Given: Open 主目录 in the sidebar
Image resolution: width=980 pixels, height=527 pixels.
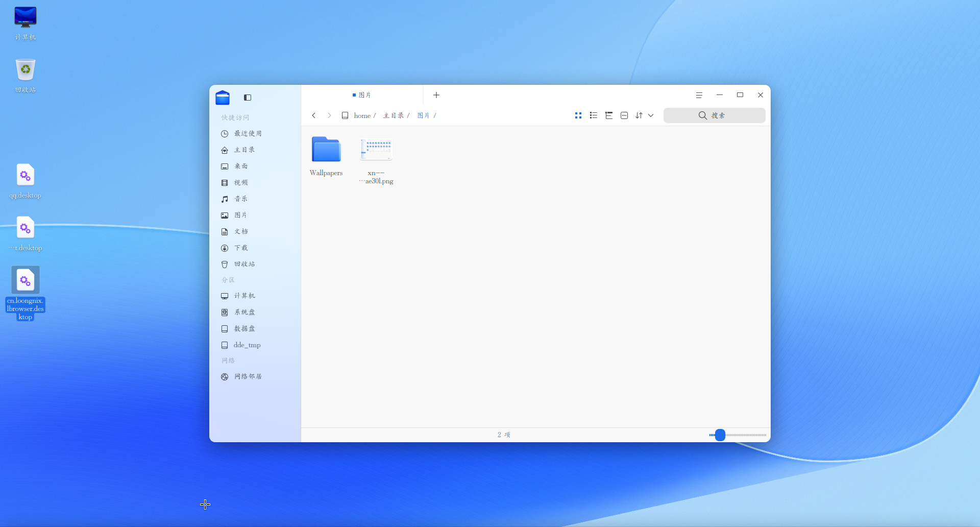Looking at the screenshot, I should coord(255,150).
